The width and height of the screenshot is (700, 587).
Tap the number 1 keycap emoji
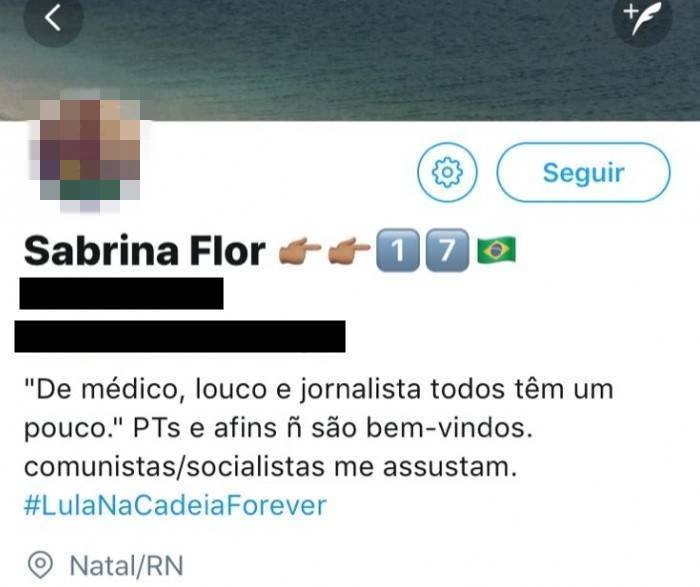(398, 250)
